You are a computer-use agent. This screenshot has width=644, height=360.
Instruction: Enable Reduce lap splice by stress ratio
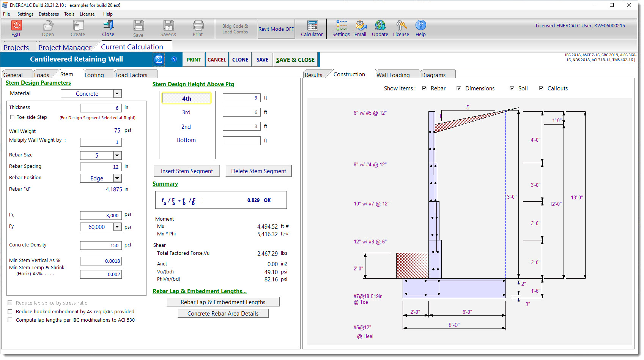point(10,303)
